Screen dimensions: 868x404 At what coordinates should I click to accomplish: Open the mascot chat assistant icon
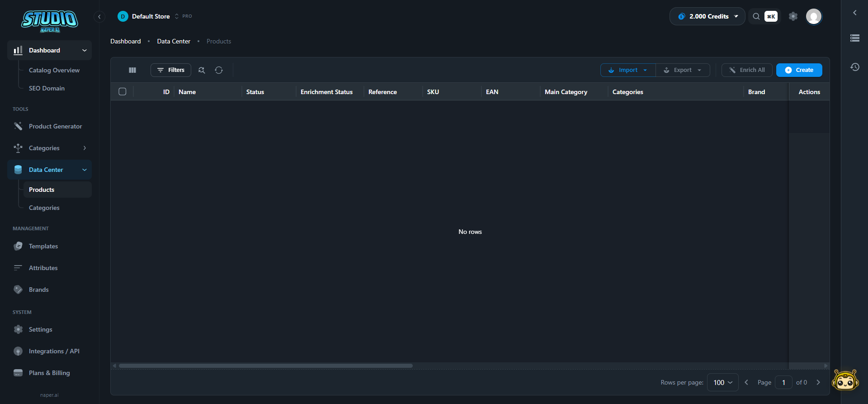click(845, 380)
